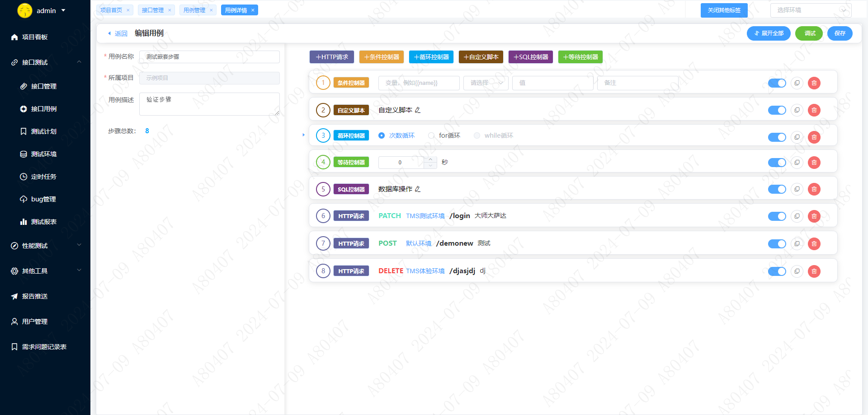Click the 保存 button
The image size is (868, 415).
(840, 33)
